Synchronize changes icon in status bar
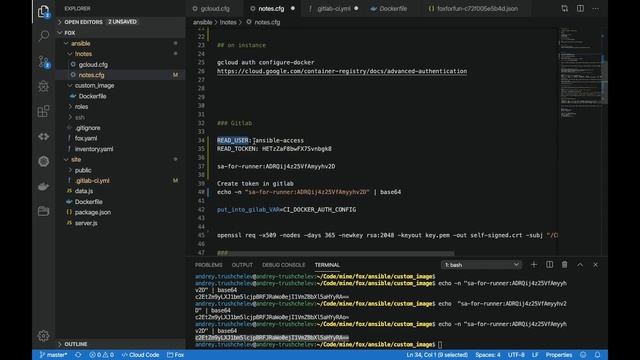 78,355
